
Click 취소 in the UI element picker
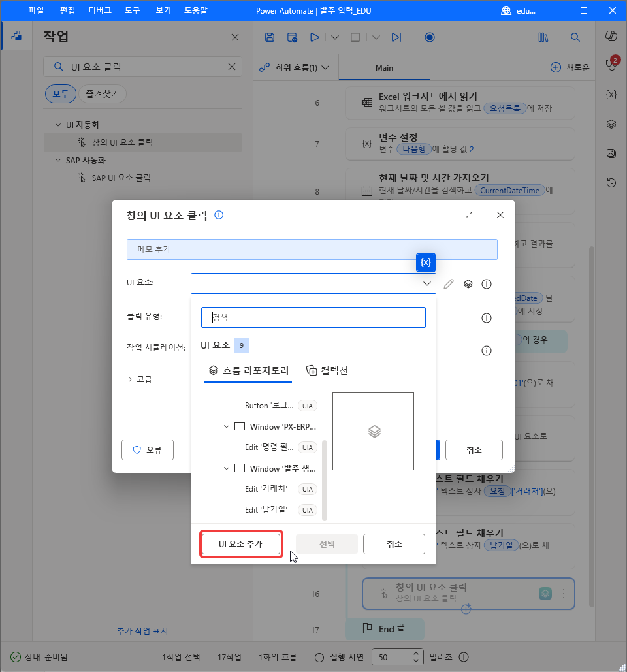coord(394,544)
